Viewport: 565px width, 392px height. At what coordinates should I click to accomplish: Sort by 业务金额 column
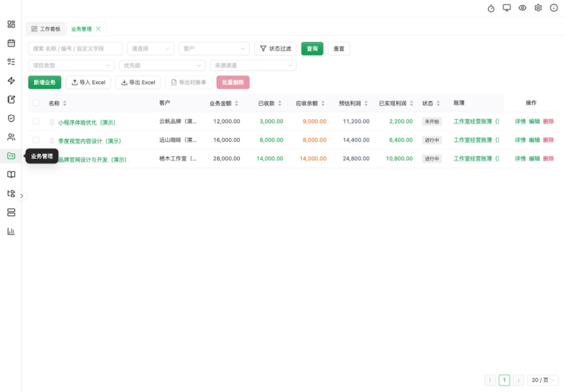coord(237,103)
